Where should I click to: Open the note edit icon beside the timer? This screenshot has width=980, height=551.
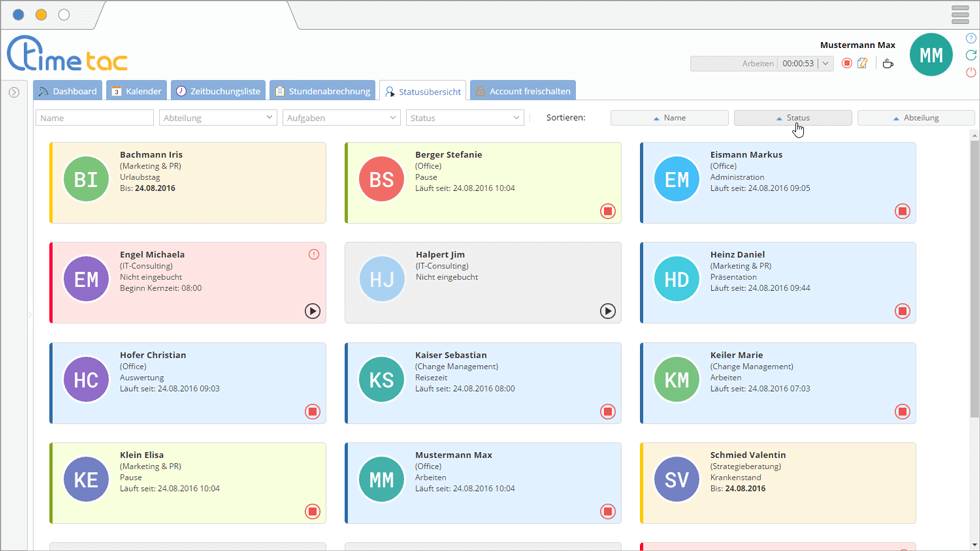point(862,64)
